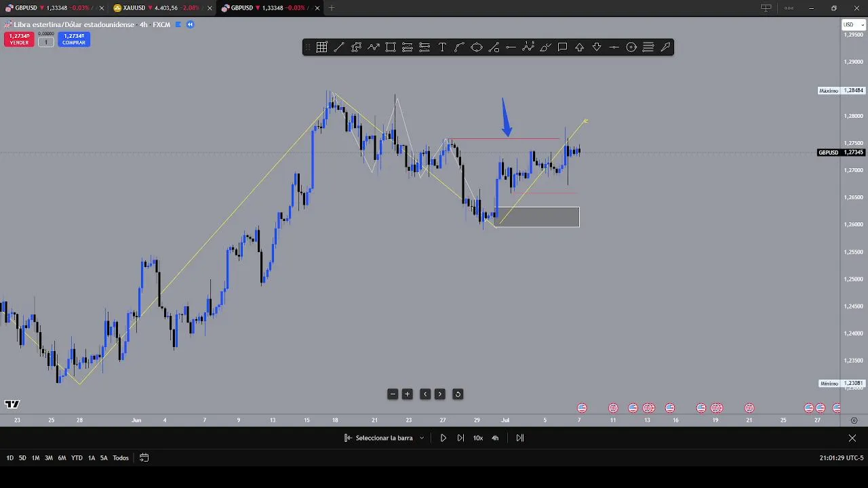
Task: Close the XAUUSD tab
Action: click(209, 8)
